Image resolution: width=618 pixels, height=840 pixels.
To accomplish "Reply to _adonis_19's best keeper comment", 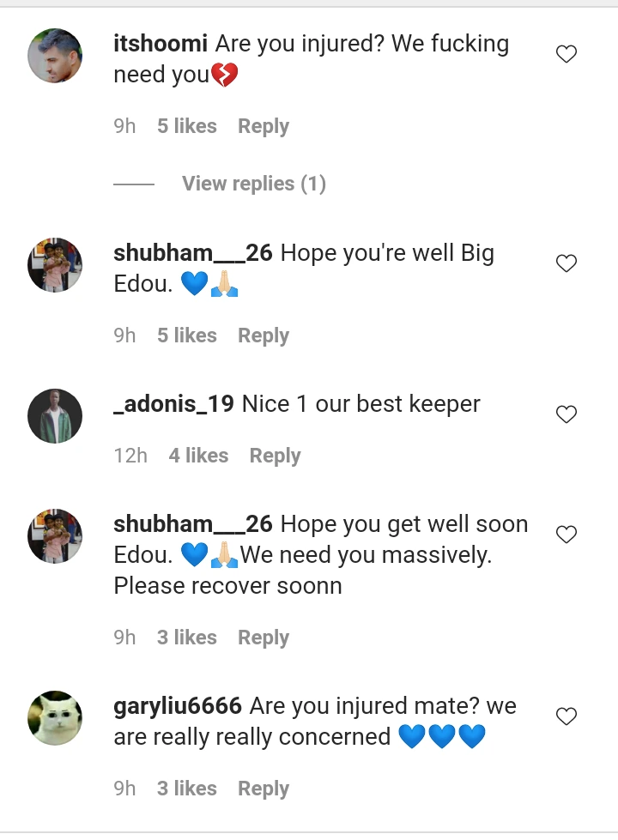I will tap(275, 456).
